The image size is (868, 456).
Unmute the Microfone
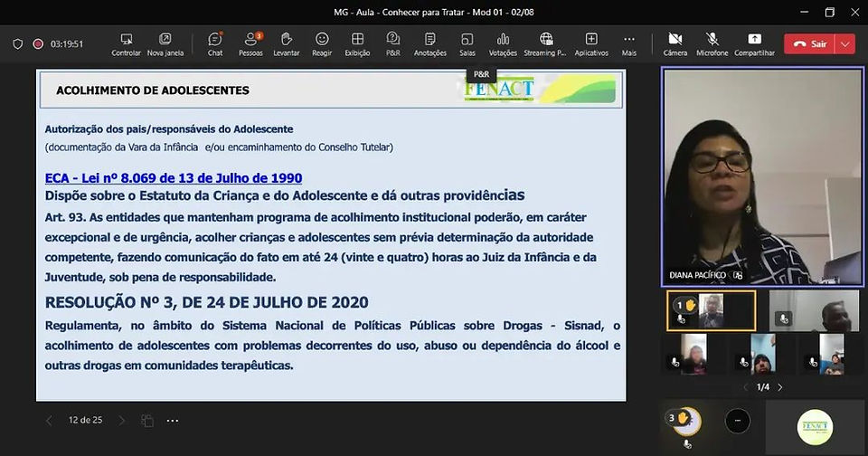(712, 44)
